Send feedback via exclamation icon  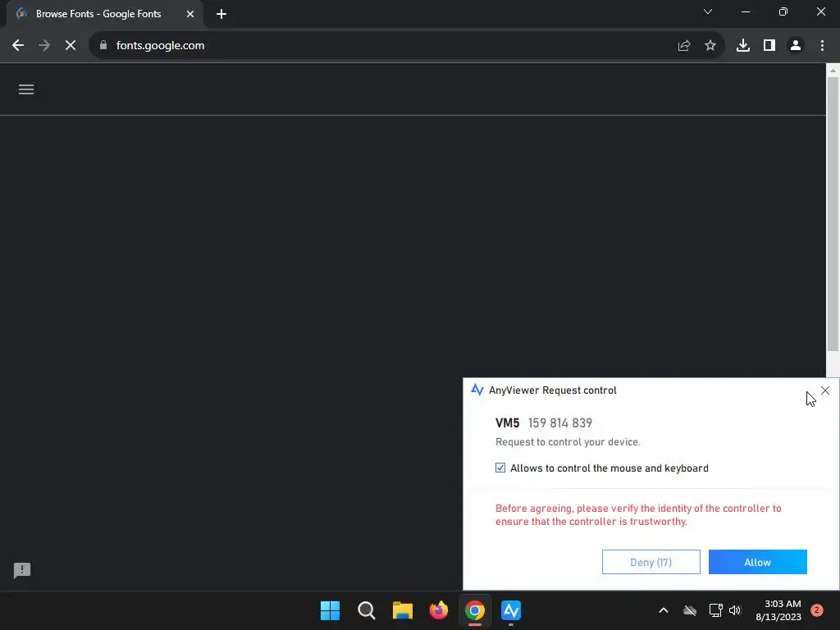(22, 571)
